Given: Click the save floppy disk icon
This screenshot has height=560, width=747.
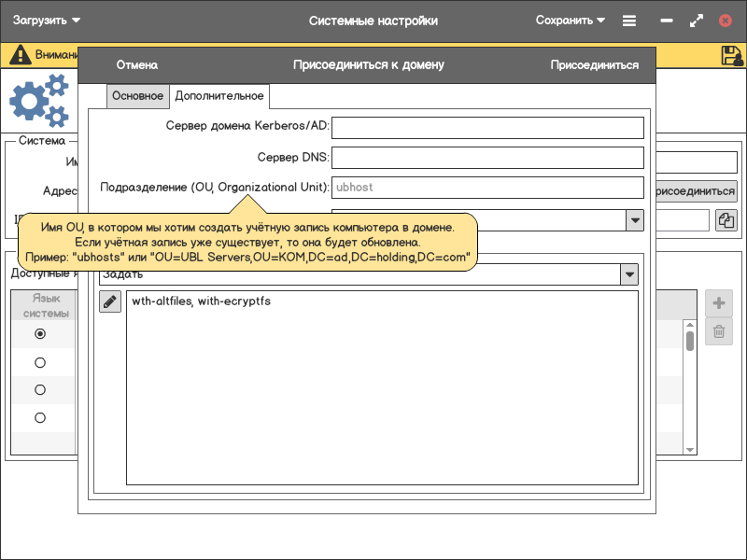Looking at the screenshot, I should coord(732,55).
